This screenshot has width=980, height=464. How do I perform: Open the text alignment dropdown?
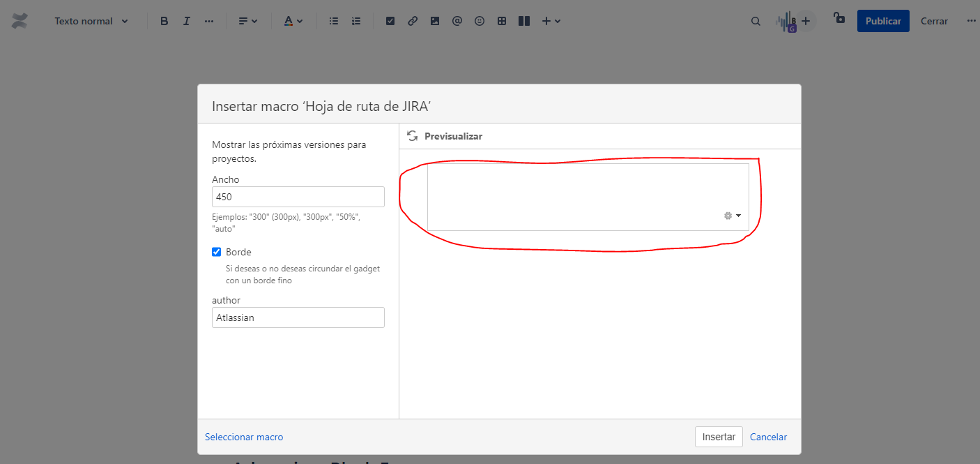coord(248,21)
